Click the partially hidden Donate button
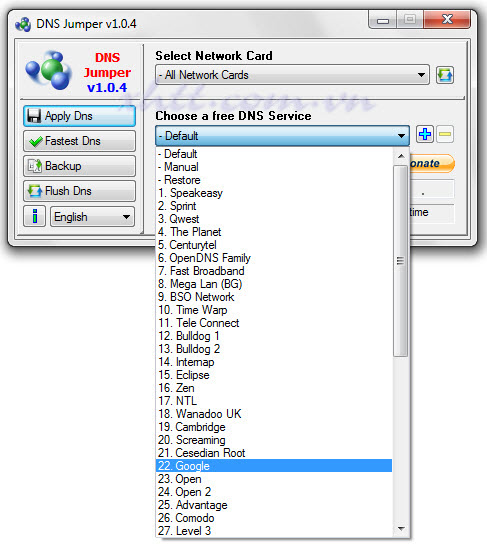 [x=432, y=163]
